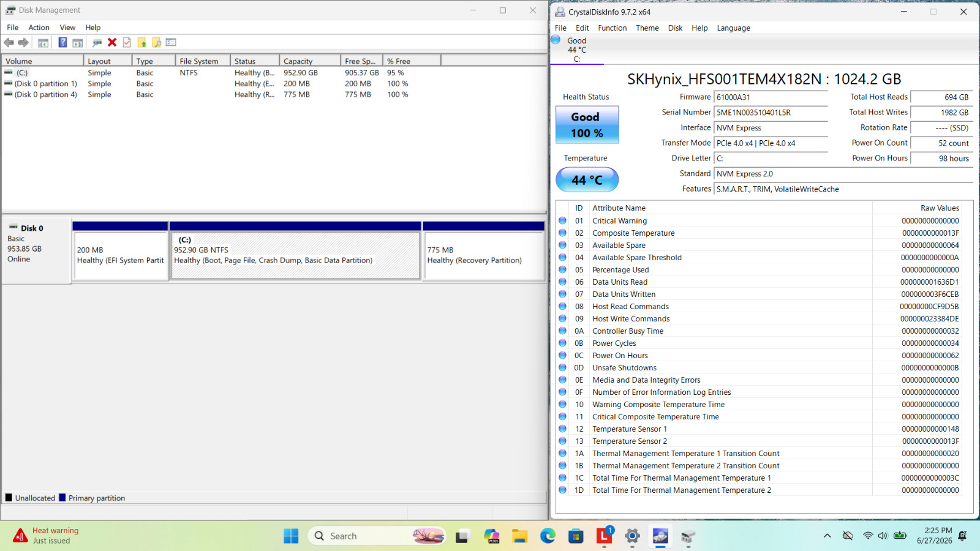This screenshot has height=551, width=980.
Task: Select the Unsafe Shutdowns attribute row
Action: pos(759,368)
